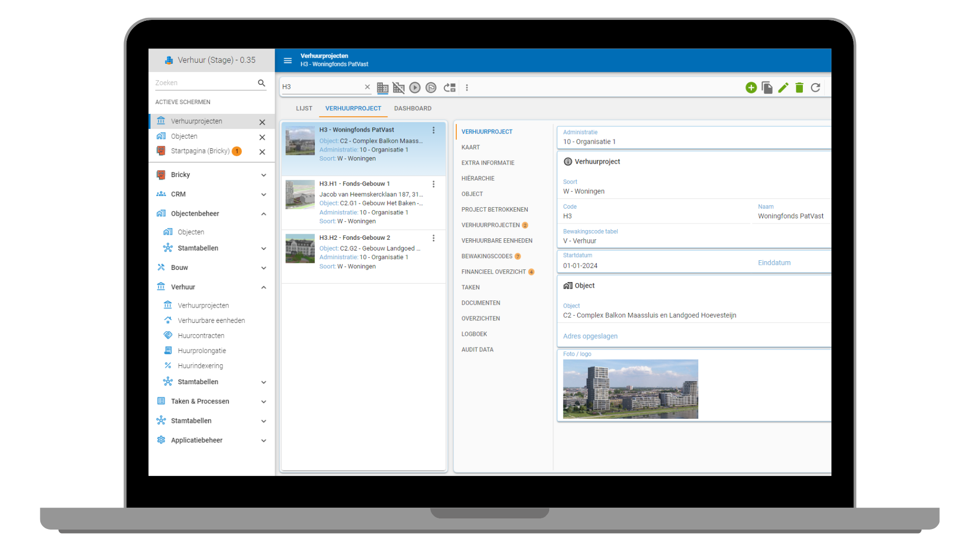Toggle the building filter icon in toolbar
The width and height of the screenshot is (980, 551).
click(x=382, y=88)
